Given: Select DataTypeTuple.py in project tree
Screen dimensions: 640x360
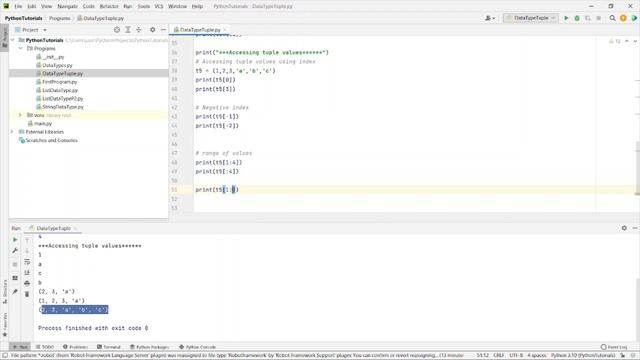Looking at the screenshot, I should (62, 73).
